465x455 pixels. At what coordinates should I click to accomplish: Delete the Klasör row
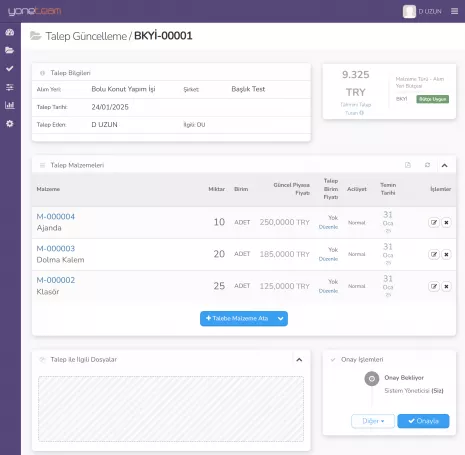[x=446, y=286]
